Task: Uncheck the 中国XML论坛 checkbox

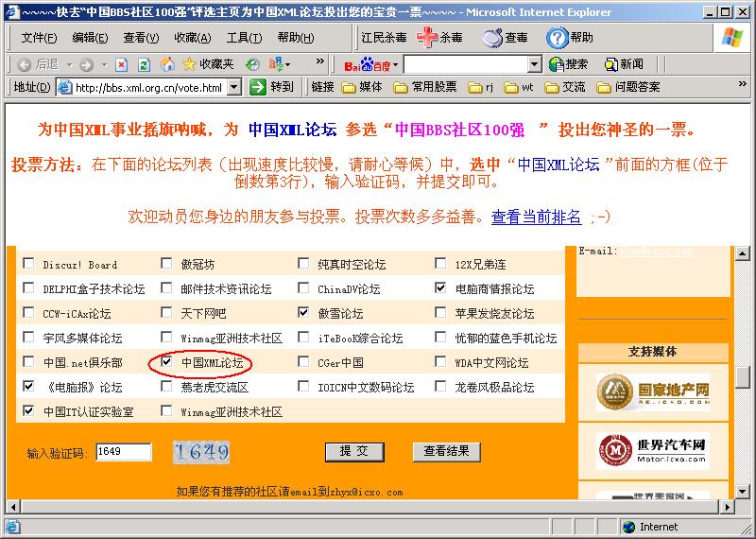Action: click(x=167, y=362)
